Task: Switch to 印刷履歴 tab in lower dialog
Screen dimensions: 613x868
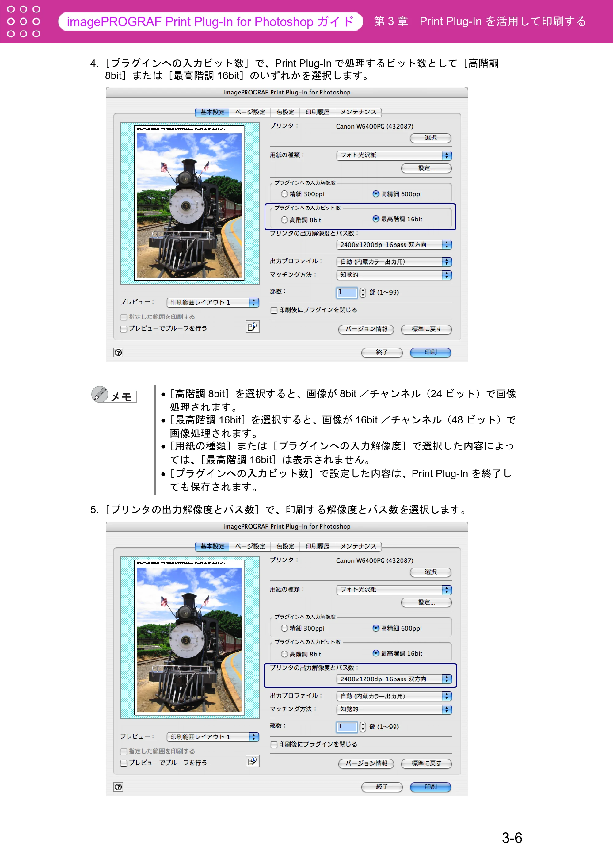Action: (x=318, y=546)
